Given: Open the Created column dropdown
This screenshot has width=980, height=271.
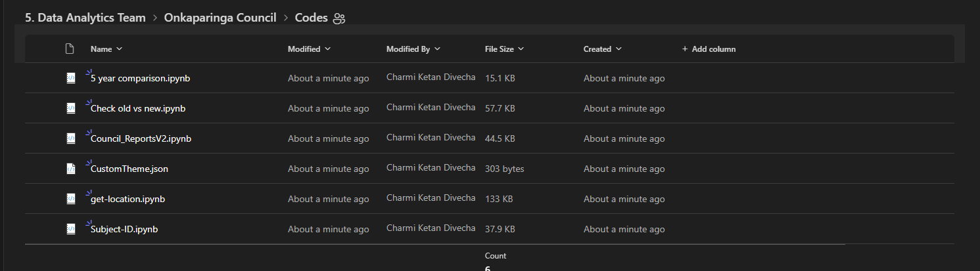Looking at the screenshot, I should 602,49.
